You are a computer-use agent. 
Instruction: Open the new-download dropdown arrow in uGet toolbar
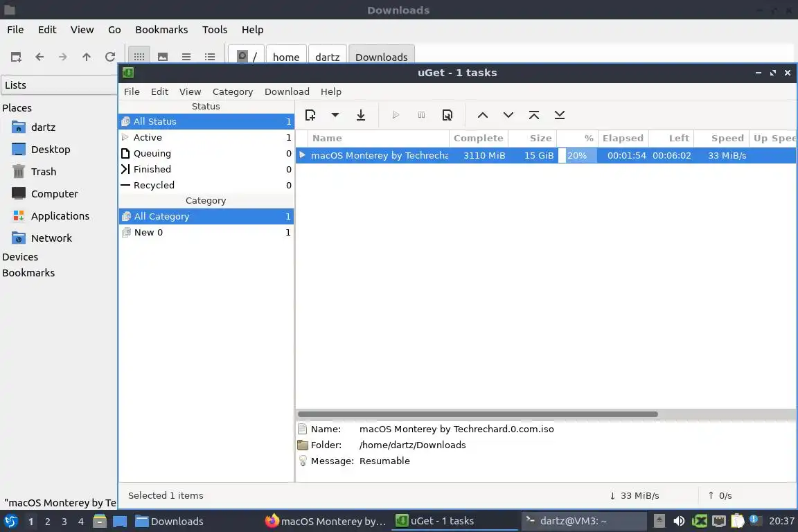point(335,115)
